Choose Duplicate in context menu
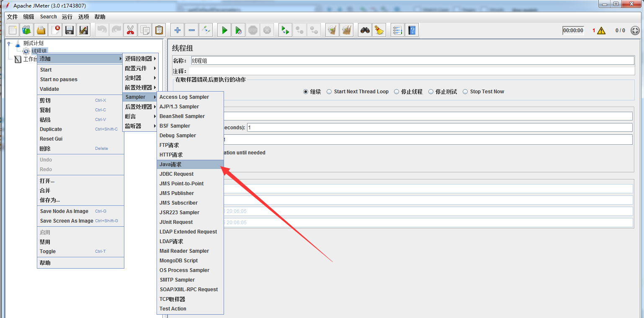This screenshot has width=644, height=318. (80, 129)
